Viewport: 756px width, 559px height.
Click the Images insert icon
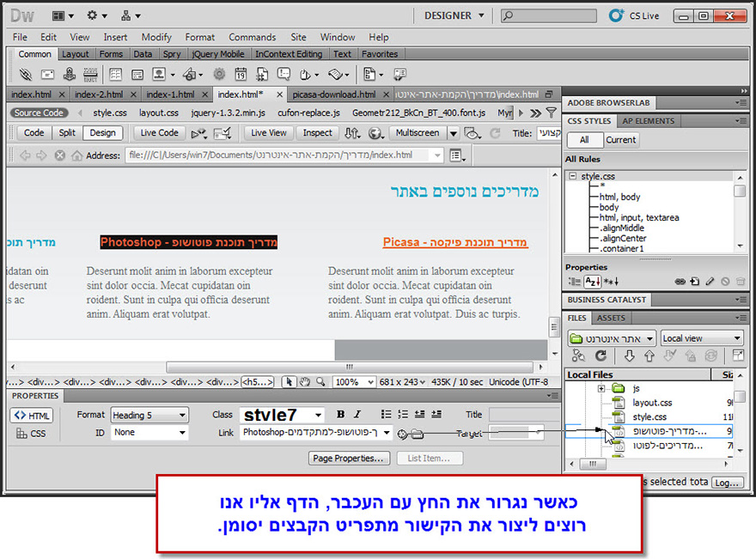click(x=159, y=74)
